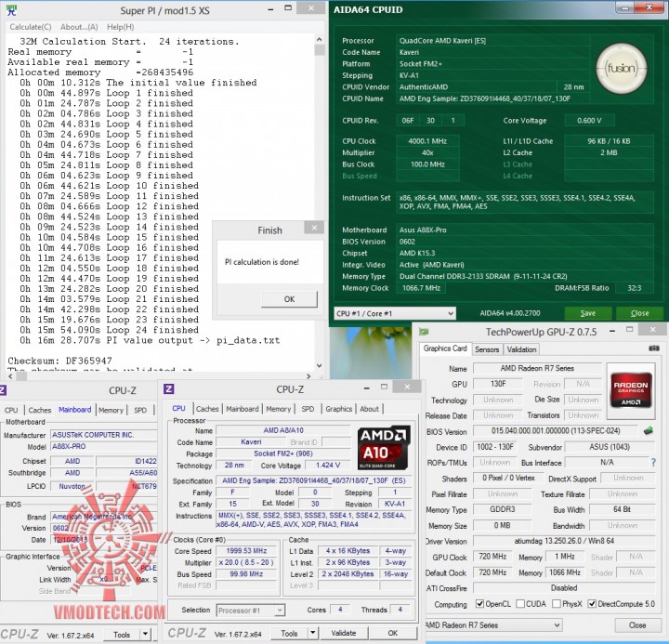Click Super PI horizontal scrollbar left arrow
The height and width of the screenshot is (644, 669).
pos(10,376)
